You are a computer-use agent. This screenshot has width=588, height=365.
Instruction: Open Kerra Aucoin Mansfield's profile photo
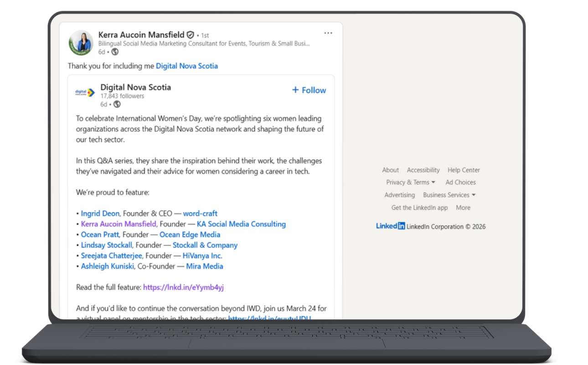coord(81,43)
